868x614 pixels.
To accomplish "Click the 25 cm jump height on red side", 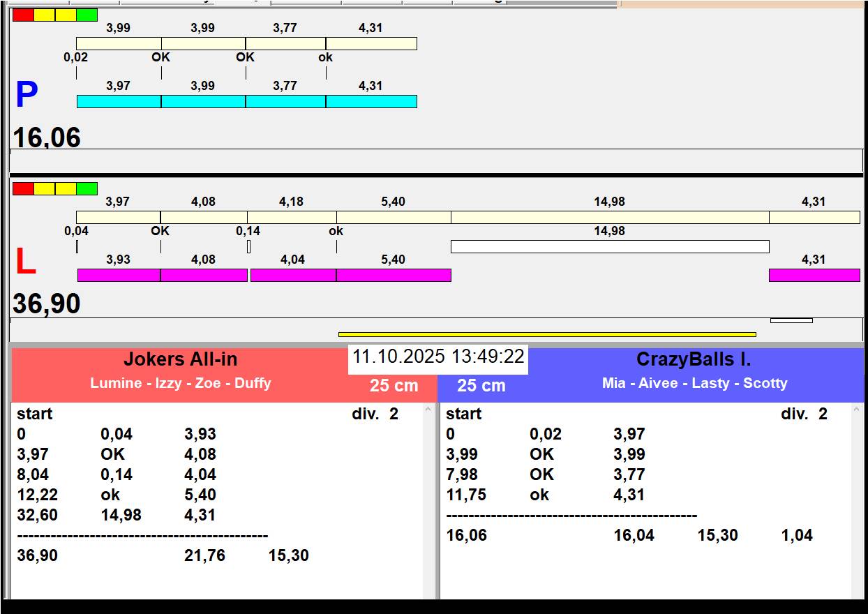I will (x=394, y=386).
